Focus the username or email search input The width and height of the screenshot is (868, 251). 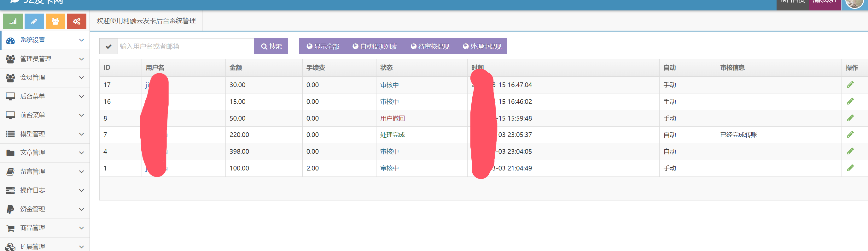[185, 46]
